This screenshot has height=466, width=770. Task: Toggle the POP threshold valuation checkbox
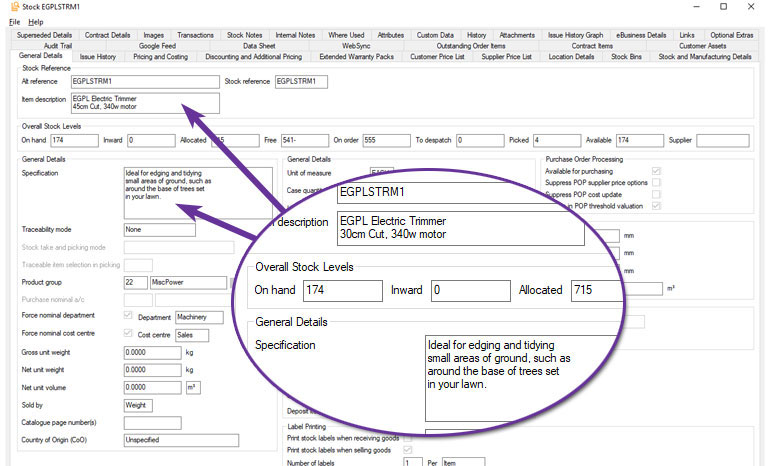click(656, 206)
